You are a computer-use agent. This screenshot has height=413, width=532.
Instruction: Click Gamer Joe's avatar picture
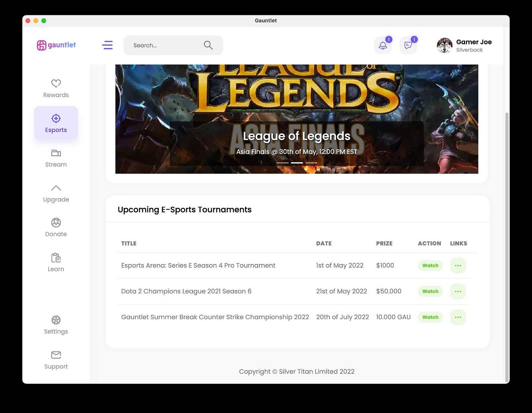coord(445,46)
